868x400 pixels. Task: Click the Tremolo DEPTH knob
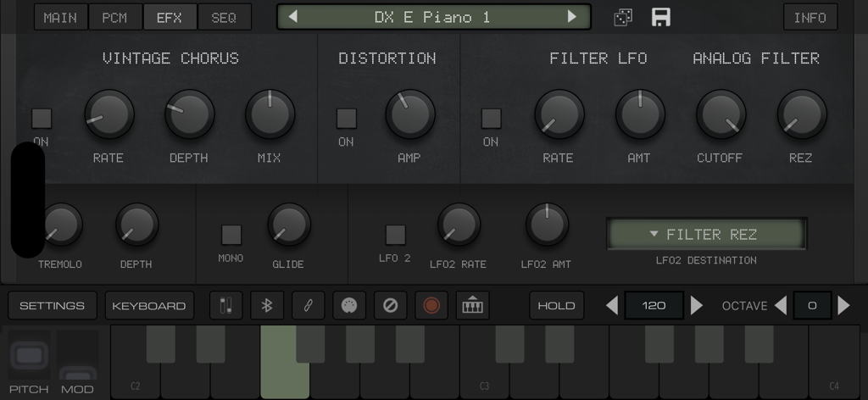(x=136, y=224)
